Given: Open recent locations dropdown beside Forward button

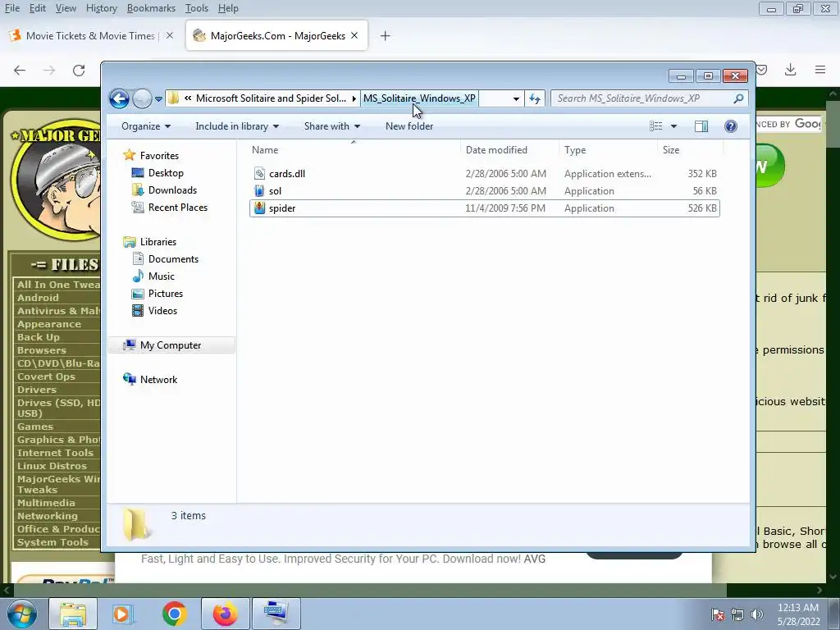Looking at the screenshot, I should pyautogui.click(x=158, y=98).
